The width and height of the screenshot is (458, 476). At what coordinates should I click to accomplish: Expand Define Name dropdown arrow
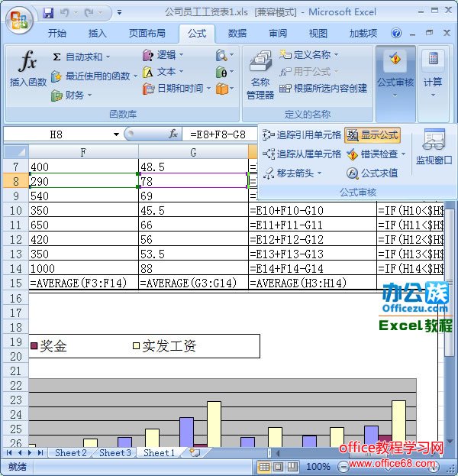[x=336, y=55]
